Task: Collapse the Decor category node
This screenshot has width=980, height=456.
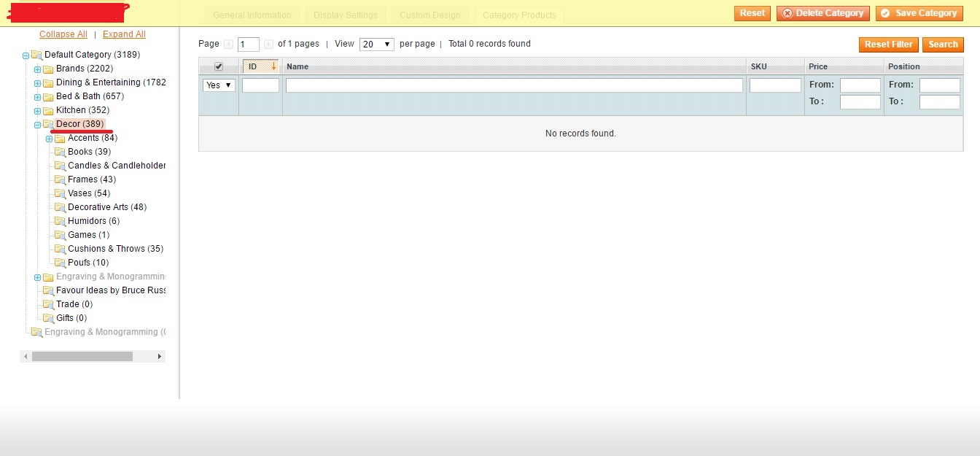Action: (x=38, y=125)
